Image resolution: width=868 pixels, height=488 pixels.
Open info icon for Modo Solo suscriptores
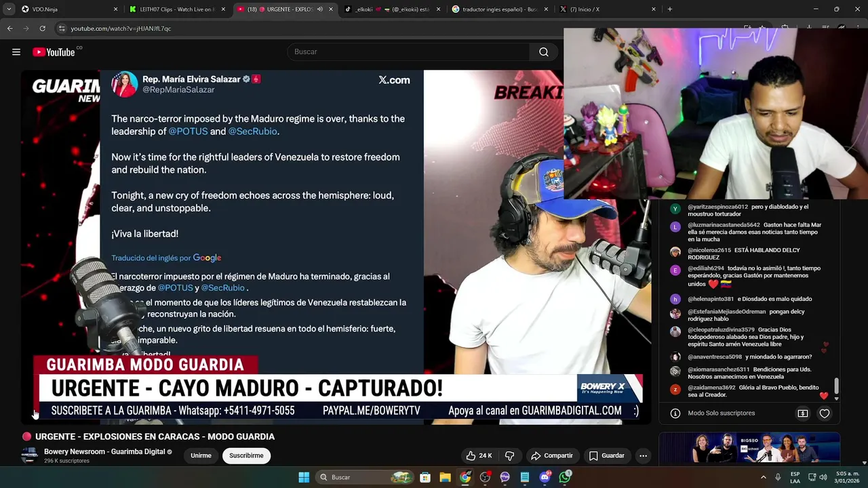[675, 413]
